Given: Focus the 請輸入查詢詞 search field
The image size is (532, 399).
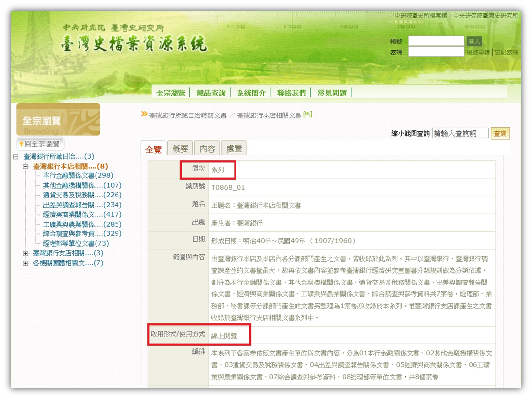Looking at the screenshot, I should (x=461, y=133).
